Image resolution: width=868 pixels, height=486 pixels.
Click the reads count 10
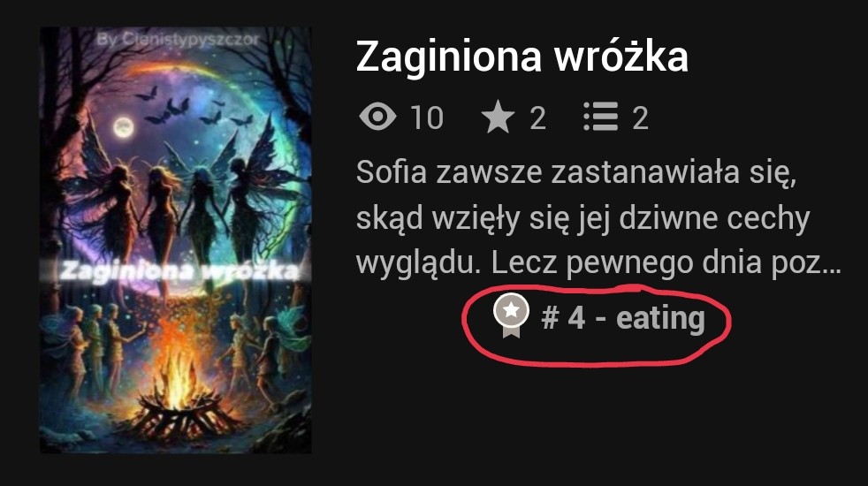[427, 118]
